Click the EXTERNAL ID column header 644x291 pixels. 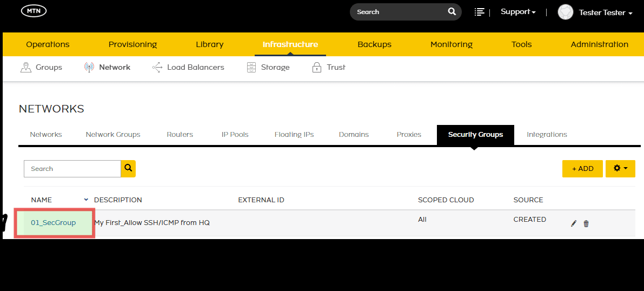pyautogui.click(x=261, y=200)
